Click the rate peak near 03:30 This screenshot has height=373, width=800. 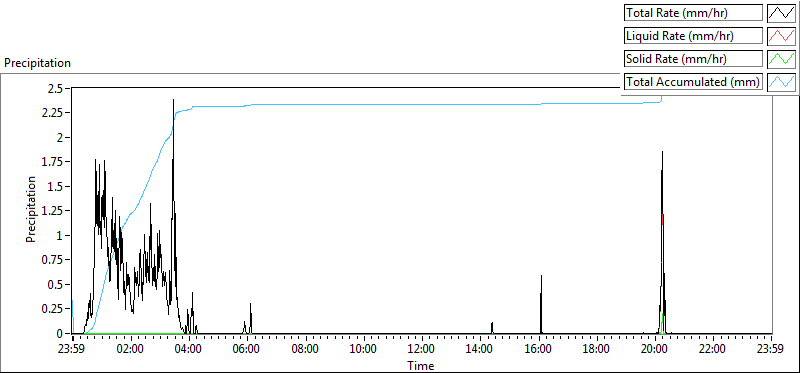(x=173, y=101)
